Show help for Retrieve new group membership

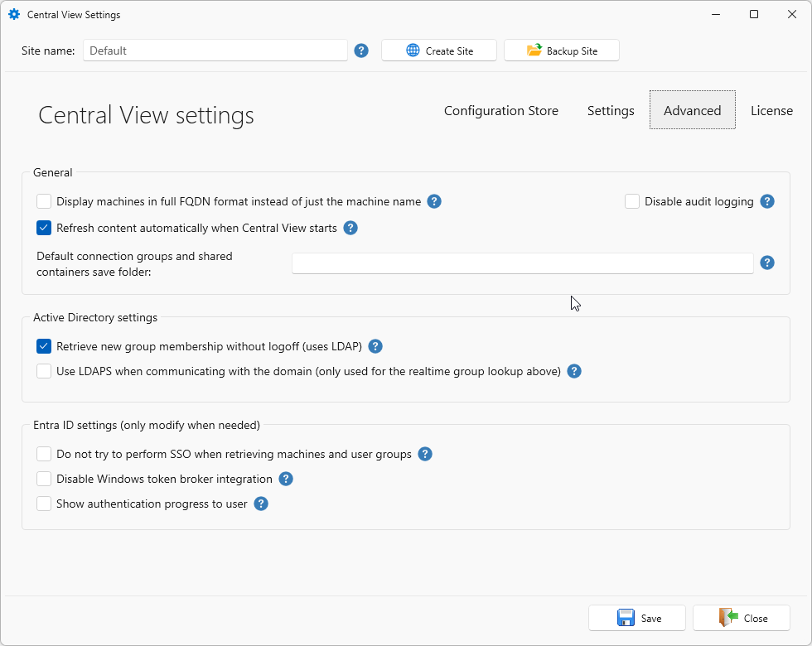tap(375, 346)
